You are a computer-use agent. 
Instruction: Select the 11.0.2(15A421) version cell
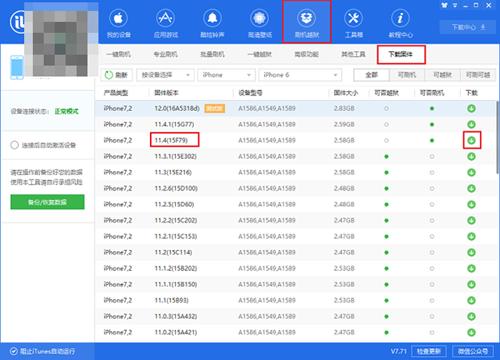pyautogui.click(x=176, y=332)
